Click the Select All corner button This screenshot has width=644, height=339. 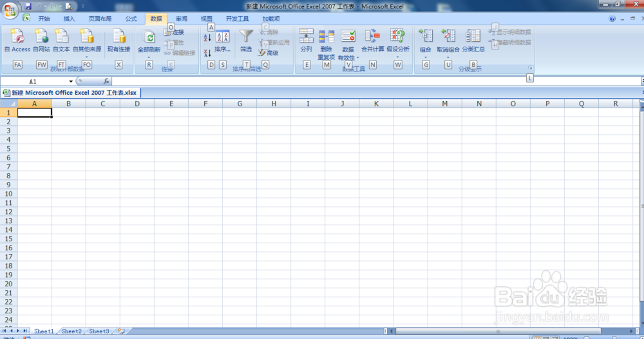pos(8,104)
